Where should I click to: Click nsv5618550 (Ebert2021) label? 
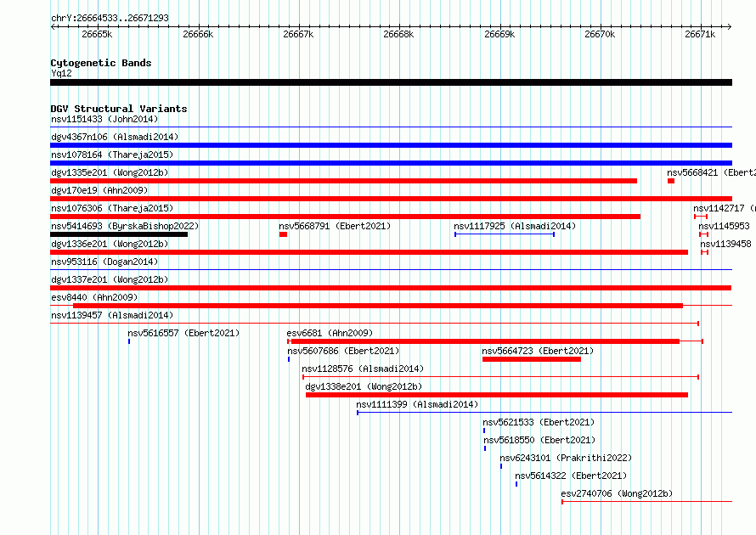coord(539,440)
